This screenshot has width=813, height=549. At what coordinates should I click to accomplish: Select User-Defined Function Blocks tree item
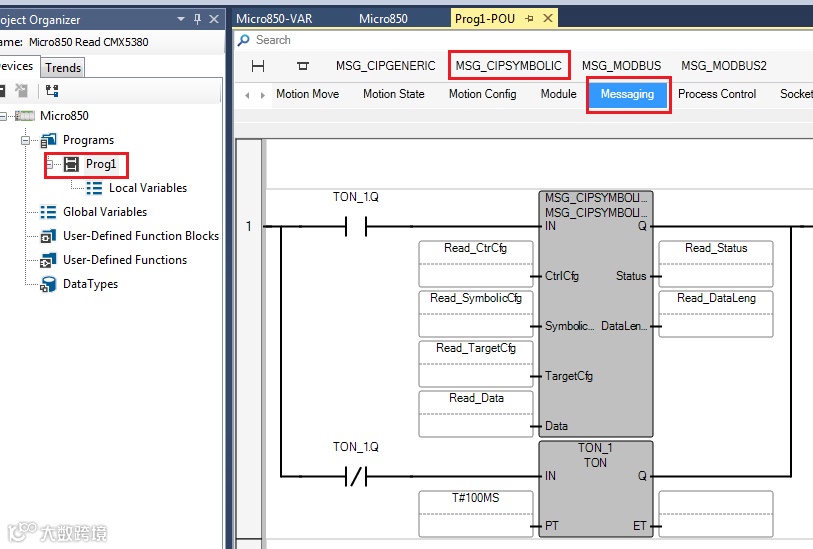click(x=141, y=236)
